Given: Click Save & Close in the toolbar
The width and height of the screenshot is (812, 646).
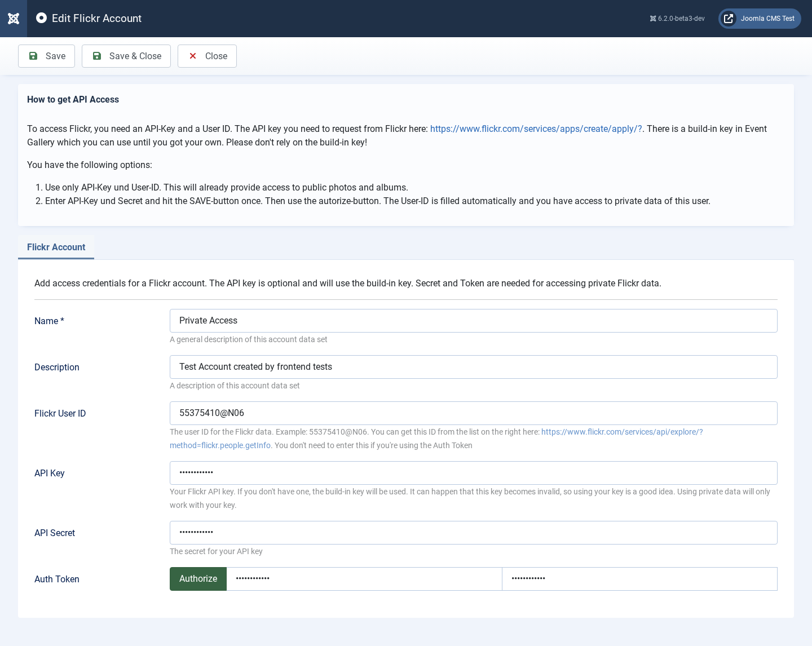Looking at the screenshot, I should (x=126, y=56).
